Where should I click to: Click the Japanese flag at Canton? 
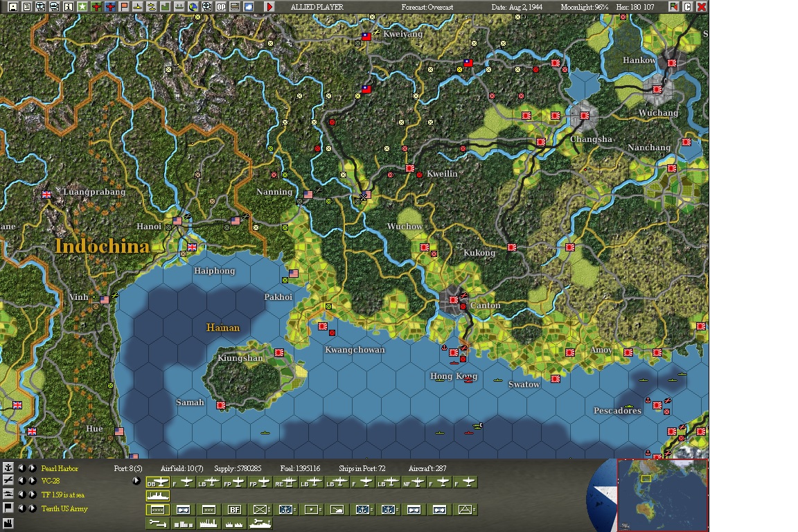coord(453,300)
